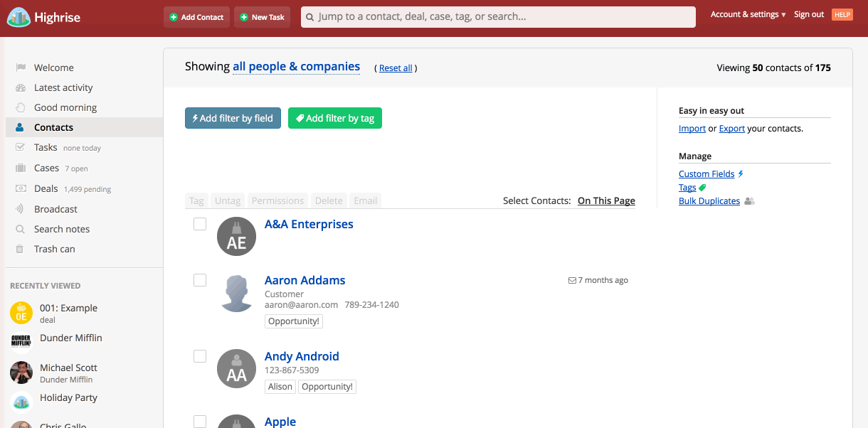The image size is (868, 428).
Task: Click the Reset all link
Action: tap(396, 68)
